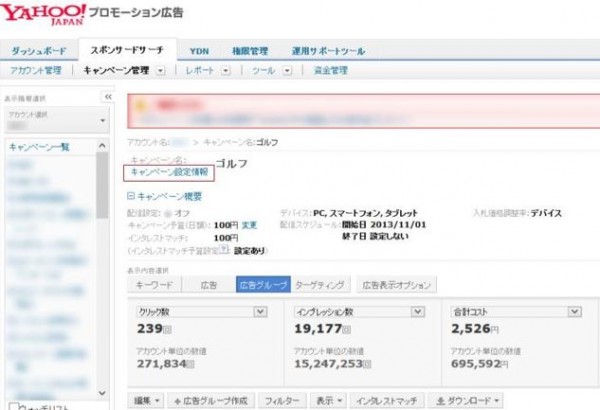Click the キャンペーン設定情報 link
This screenshot has height=410, width=600.
point(169,172)
